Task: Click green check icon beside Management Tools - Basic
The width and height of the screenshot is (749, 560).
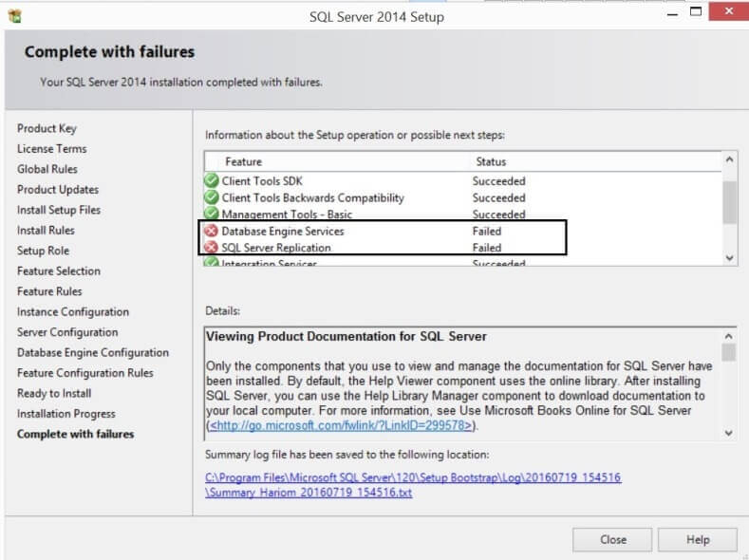Action: coord(211,214)
